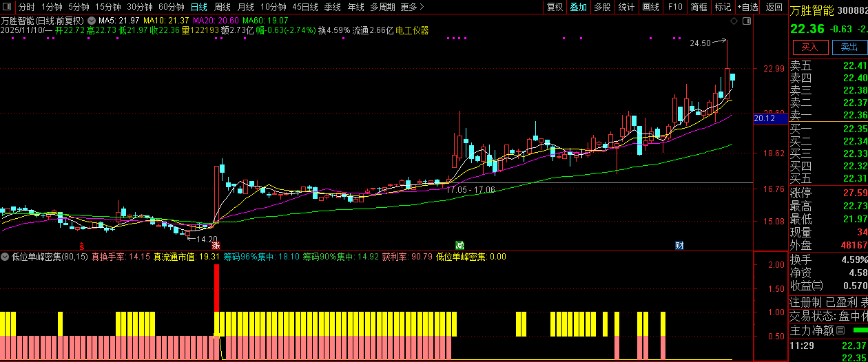Toggle right panel icon near the diamond
The width and height of the screenshot is (868, 362).
747,21
